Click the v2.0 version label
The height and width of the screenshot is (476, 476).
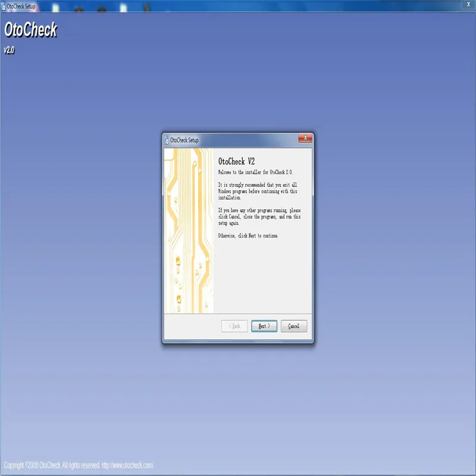tap(9, 50)
